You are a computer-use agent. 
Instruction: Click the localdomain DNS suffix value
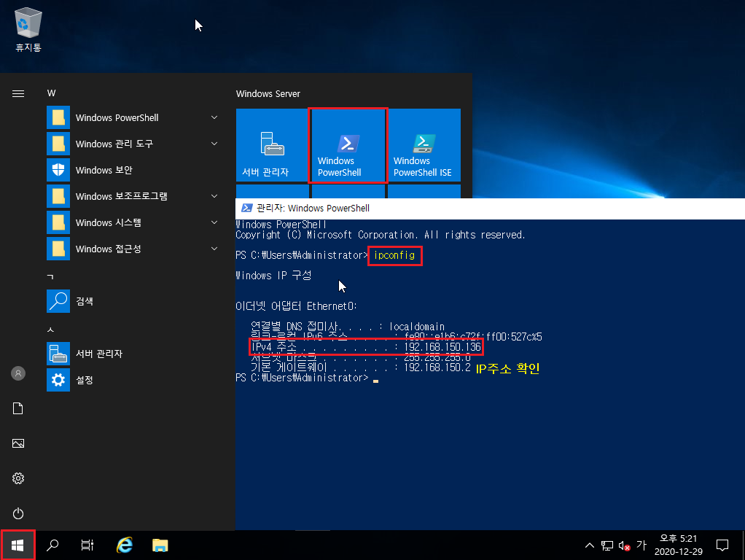[417, 327]
